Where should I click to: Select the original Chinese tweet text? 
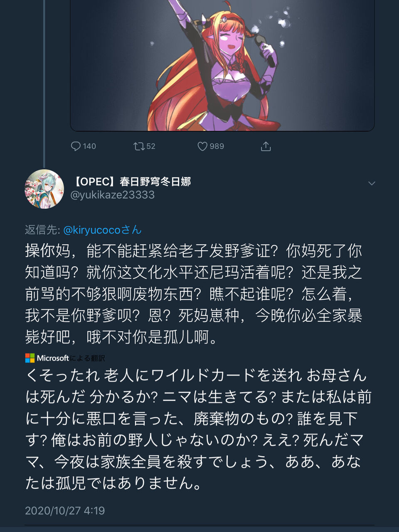point(194,294)
